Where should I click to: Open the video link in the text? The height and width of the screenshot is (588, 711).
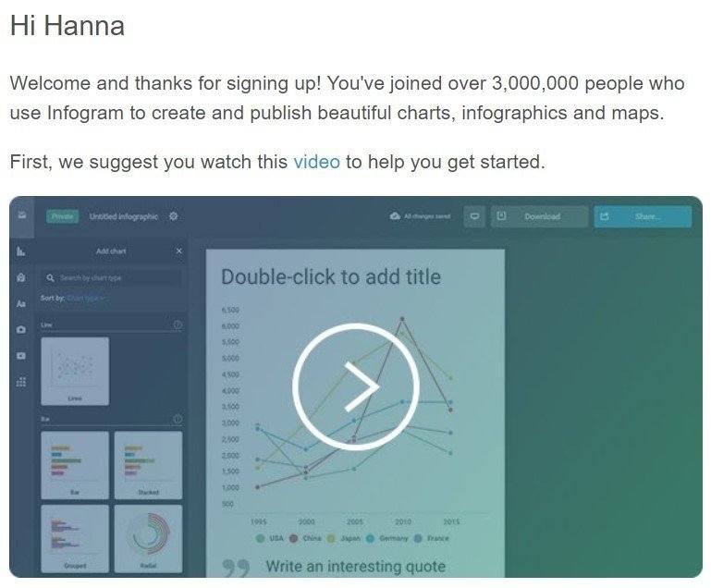[x=316, y=162]
